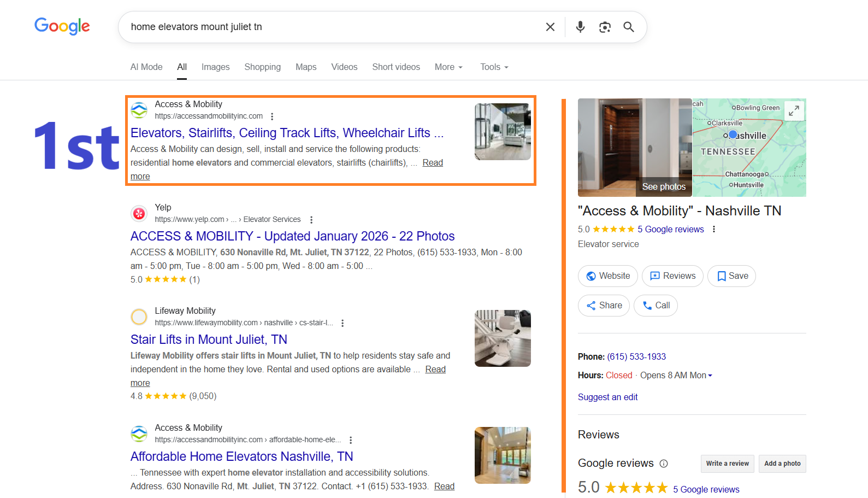Image resolution: width=868 pixels, height=498 pixels.
Task: Click the Website button
Action: click(608, 276)
